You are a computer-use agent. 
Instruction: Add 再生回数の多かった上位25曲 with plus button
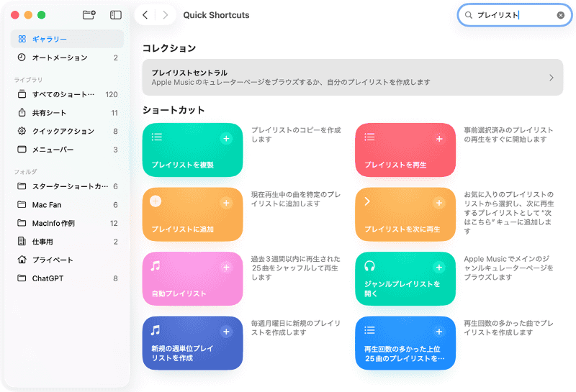click(x=439, y=332)
